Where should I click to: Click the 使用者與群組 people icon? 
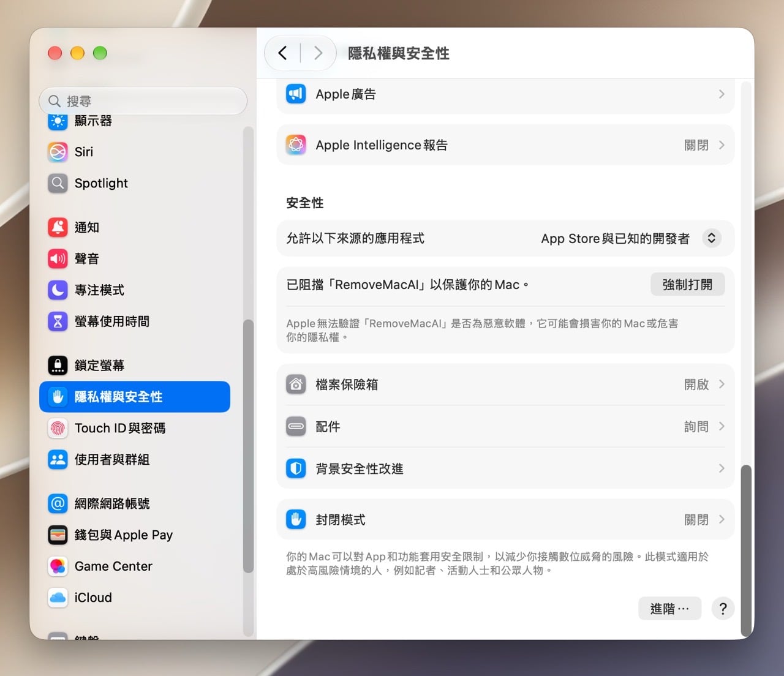[58, 459]
